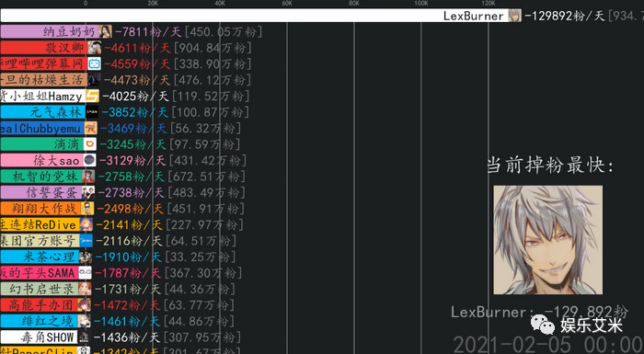Click the orange 翔翔大作战 bar label
This screenshot has width=644, height=354.
44,209
